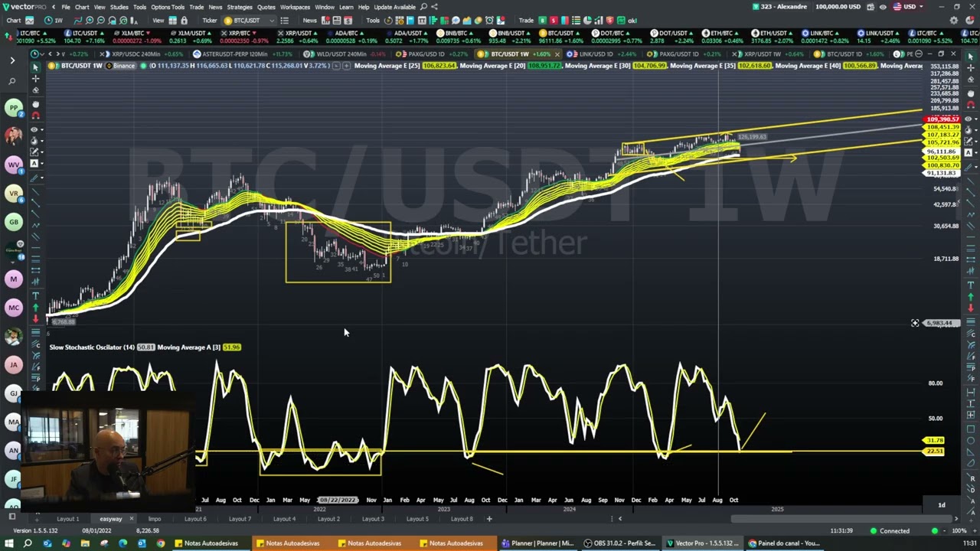
Task: Expand the left sidebar with the chevron arrow
Action: [x=12, y=60]
